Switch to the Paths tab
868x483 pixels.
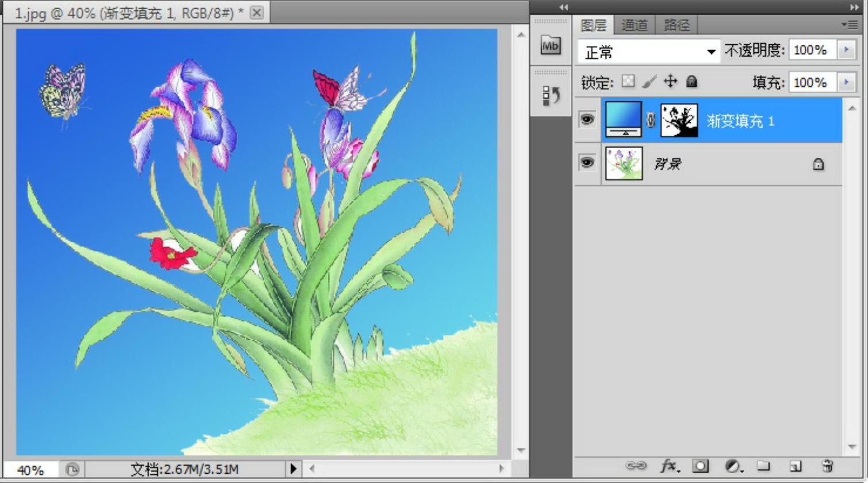(x=676, y=25)
